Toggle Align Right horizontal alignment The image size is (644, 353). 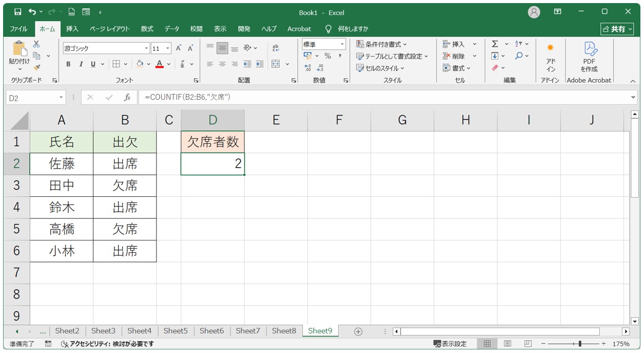pyautogui.click(x=235, y=64)
